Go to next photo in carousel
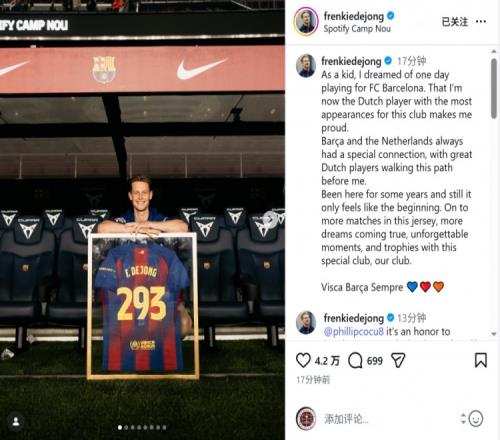Screen dimensions: 500x440 tap(270, 219)
